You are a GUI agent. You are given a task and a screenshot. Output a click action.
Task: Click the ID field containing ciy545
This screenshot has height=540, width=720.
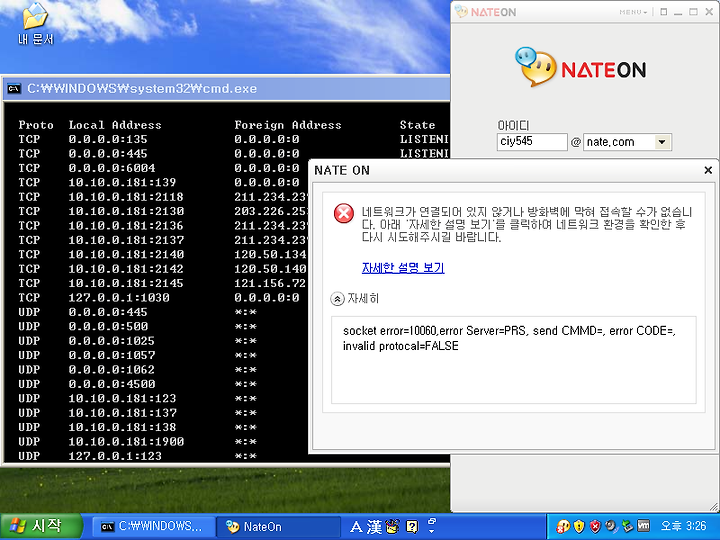(532, 141)
